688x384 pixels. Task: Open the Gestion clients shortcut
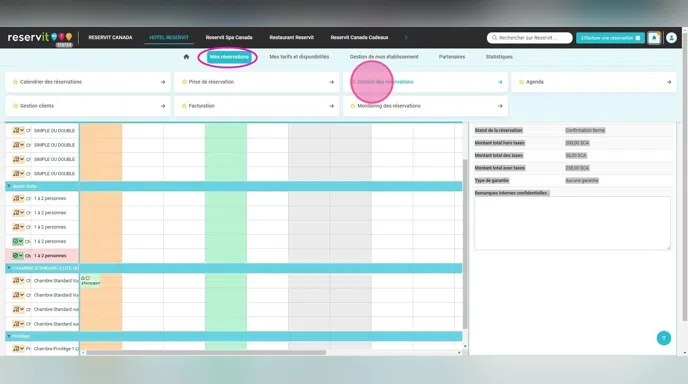coord(87,106)
